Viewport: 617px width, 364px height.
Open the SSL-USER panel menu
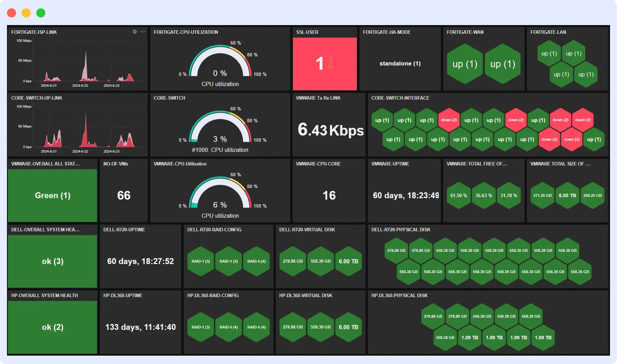(x=307, y=32)
